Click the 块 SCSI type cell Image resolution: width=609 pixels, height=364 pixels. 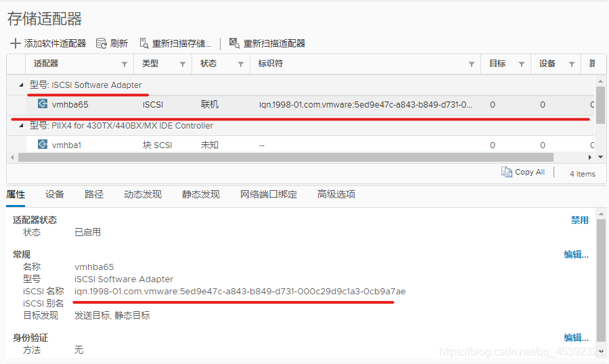[x=157, y=145]
